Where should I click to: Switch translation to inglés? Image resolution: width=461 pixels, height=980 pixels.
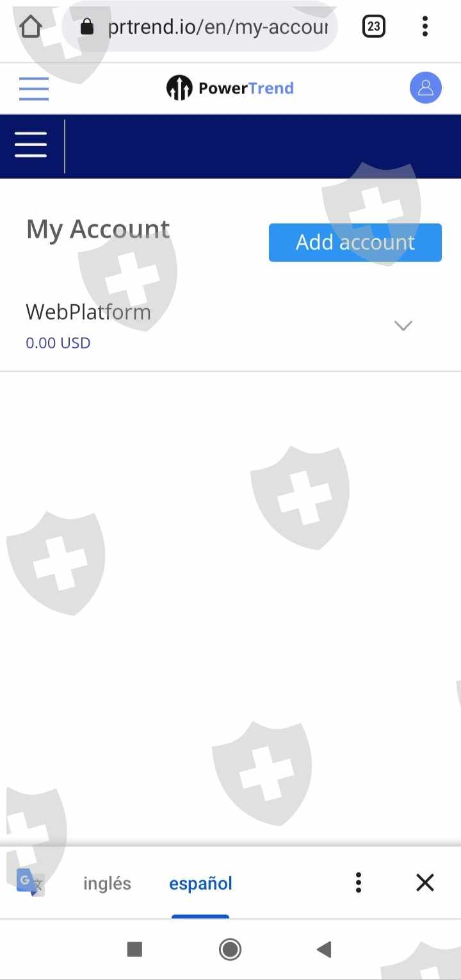coord(107,883)
